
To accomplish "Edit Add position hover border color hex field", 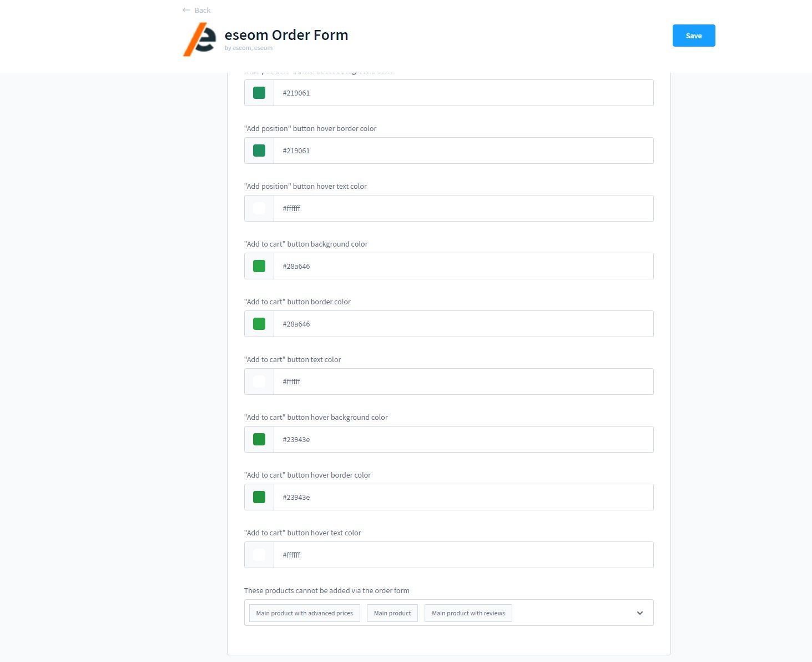I will point(463,151).
